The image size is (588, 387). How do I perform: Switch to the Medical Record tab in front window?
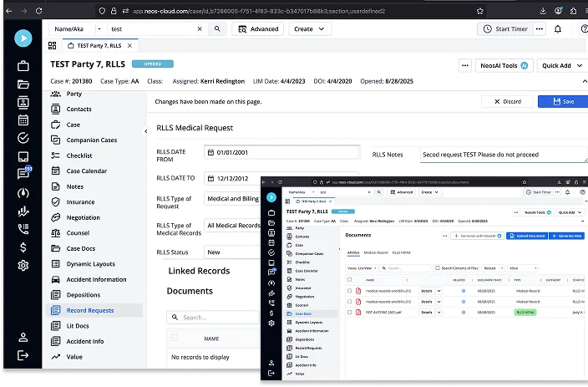pyautogui.click(x=376, y=252)
